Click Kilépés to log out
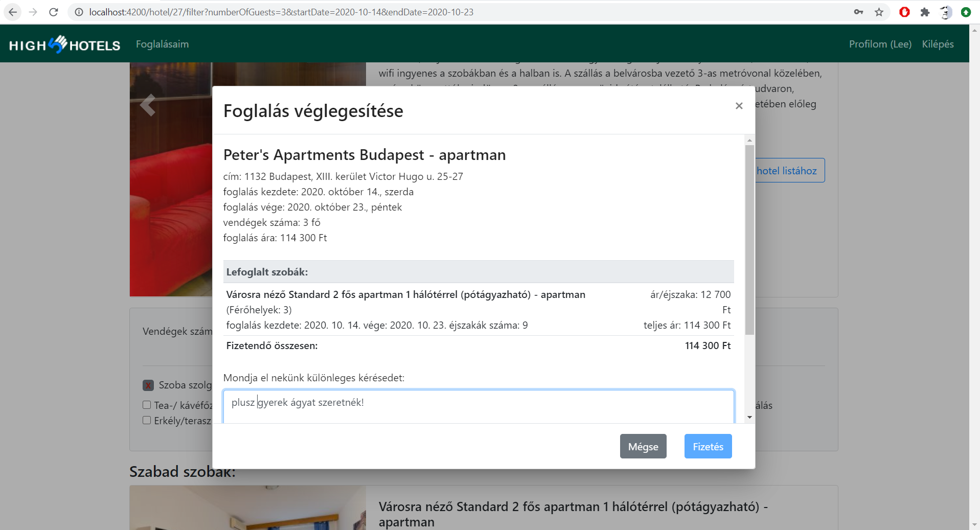Viewport: 980px width, 530px height. pyautogui.click(x=938, y=44)
